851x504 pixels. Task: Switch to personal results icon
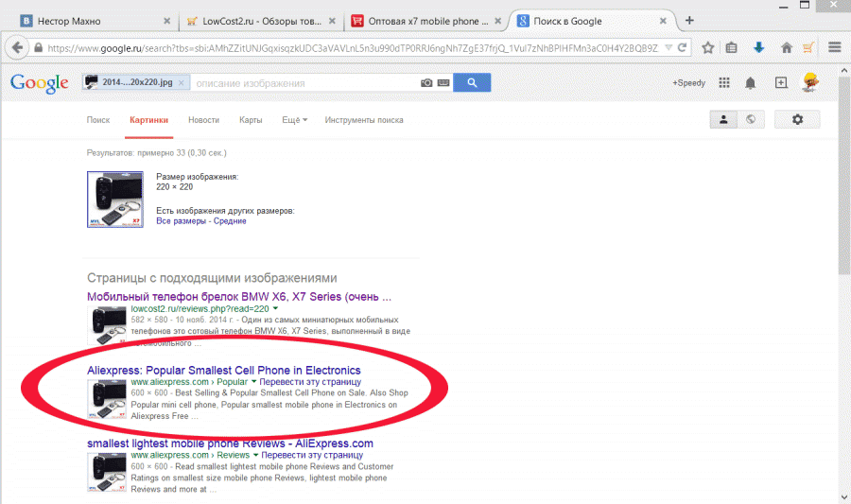(x=723, y=119)
